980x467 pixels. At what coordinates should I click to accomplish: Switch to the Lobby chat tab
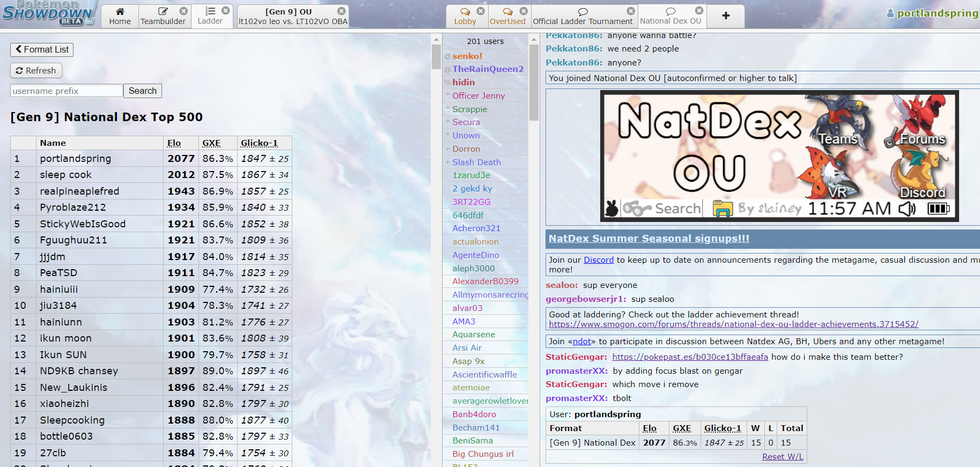(465, 16)
